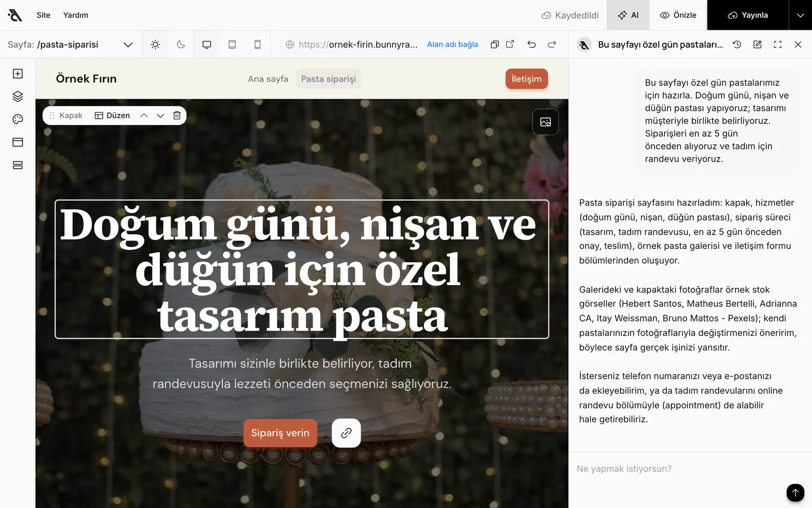
Task: Select tablet preview device
Action: point(232,44)
